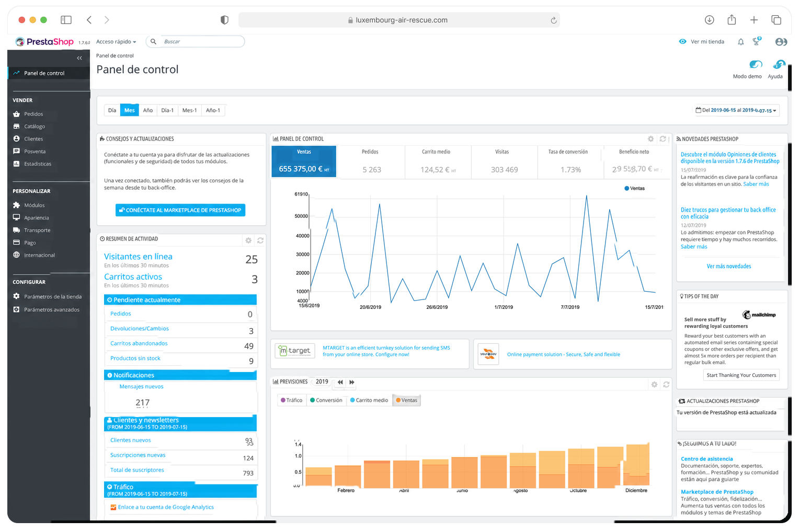Collapse the sidebar menu with the double chevron
Screen dimensions: 799x532
click(x=79, y=58)
